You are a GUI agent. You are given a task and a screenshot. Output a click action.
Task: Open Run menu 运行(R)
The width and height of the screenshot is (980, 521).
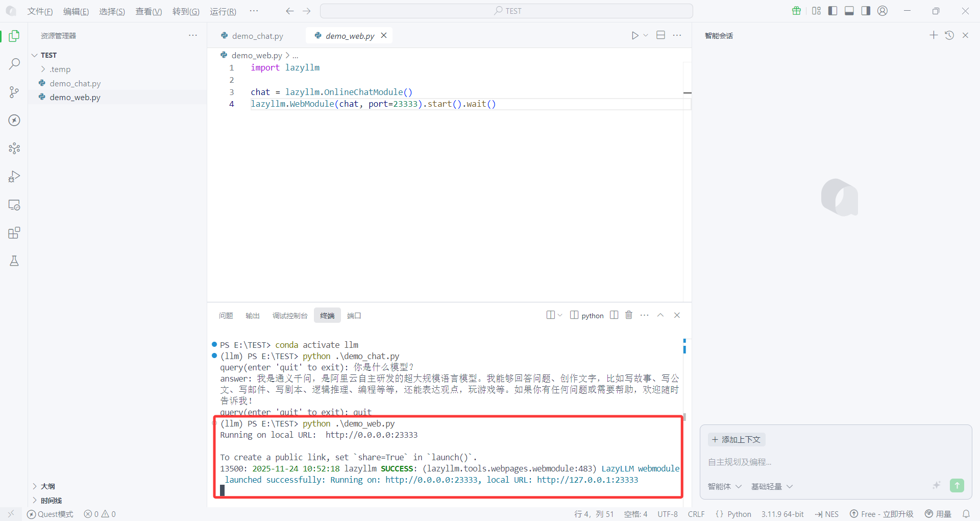click(223, 11)
